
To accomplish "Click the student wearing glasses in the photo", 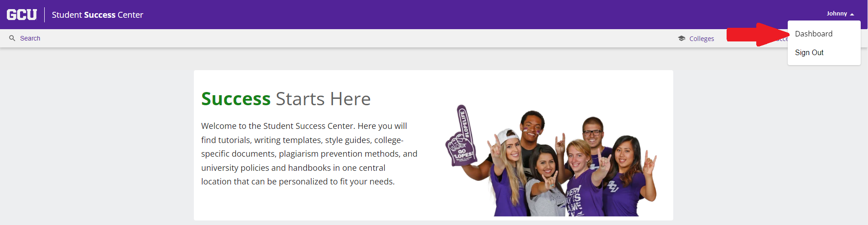I will pyautogui.click(x=593, y=137).
